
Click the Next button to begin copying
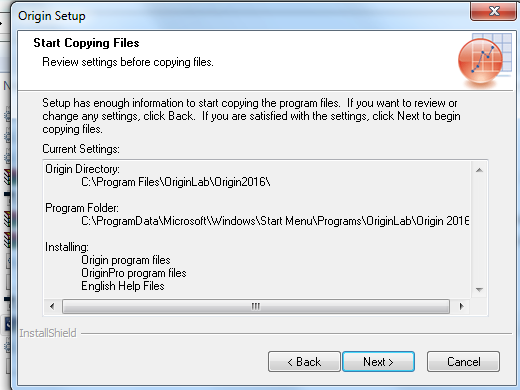point(378,361)
